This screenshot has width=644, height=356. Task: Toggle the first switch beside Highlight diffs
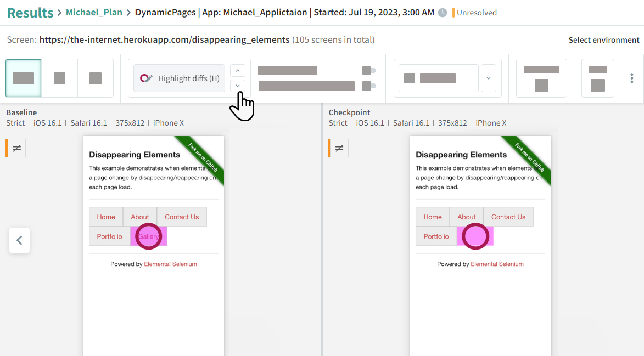pos(369,70)
